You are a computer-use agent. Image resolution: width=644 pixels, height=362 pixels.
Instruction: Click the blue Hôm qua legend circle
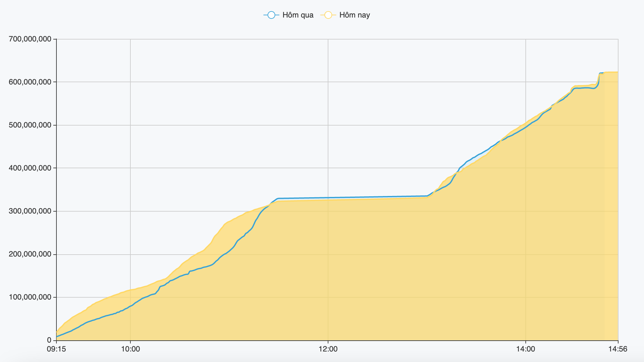pos(271,15)
